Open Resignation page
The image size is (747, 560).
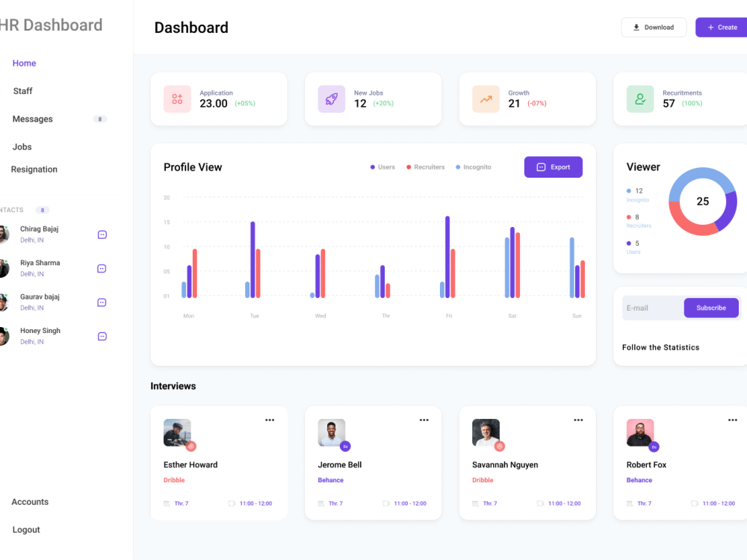tap(34, 169)
